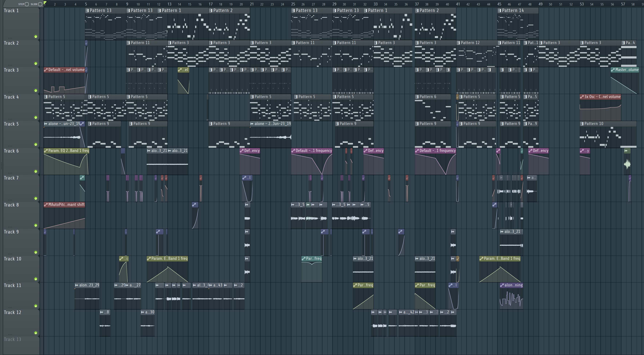644x355 pixels.
Task: Click the automation icon on clip at bar 15 in Track 8
Action: tap(194, 205)
